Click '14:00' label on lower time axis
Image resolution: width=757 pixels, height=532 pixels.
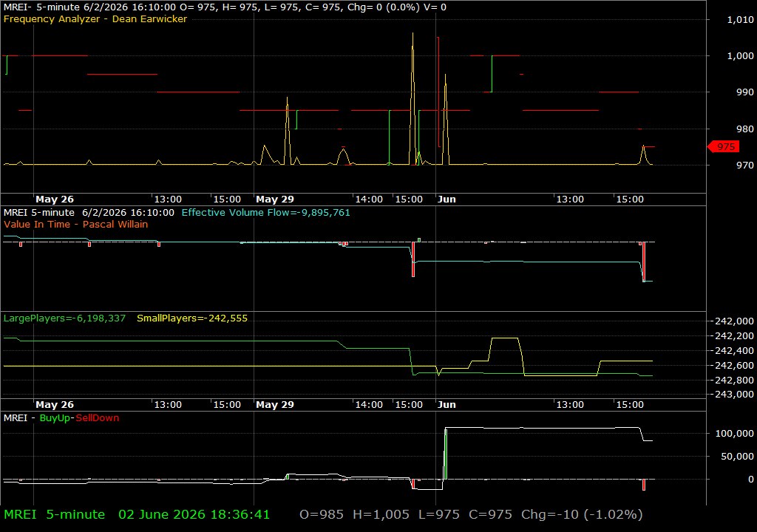[x=369, y=405]
